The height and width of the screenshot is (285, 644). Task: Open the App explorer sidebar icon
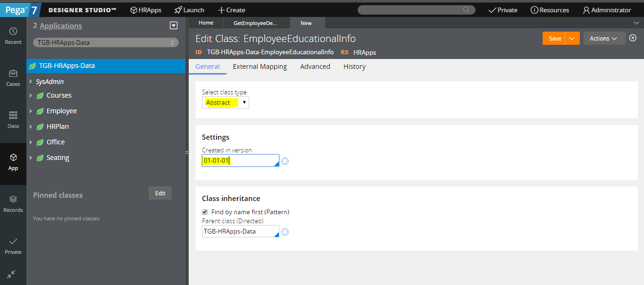tap(13, 162)
